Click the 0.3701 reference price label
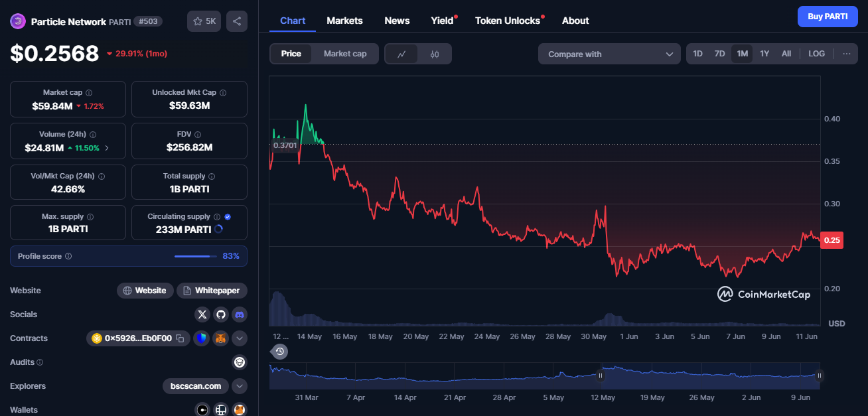Viewport: 868px width, 416px height. [284, 145]
